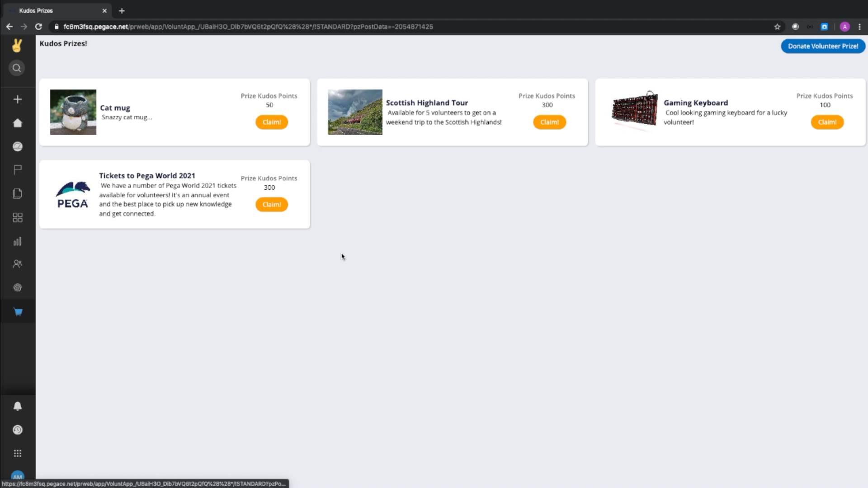Click the recents clock icon

(x=17, y=430)
